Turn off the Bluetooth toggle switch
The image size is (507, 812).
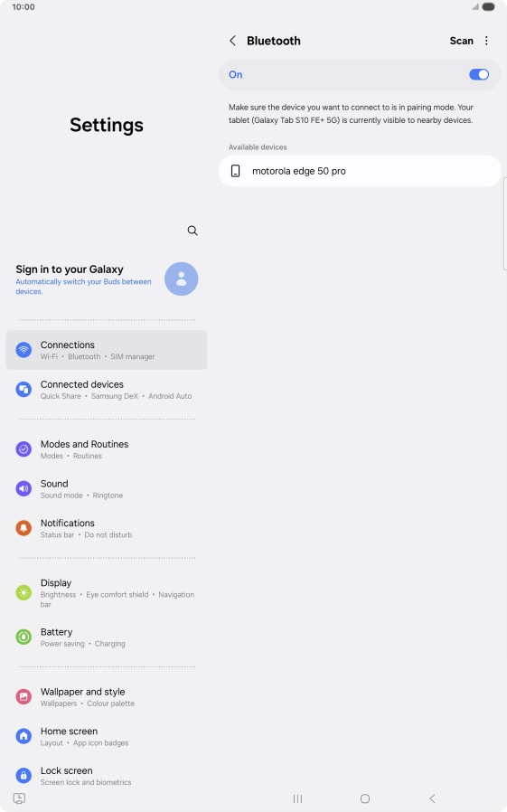click(x=479, y=74)
